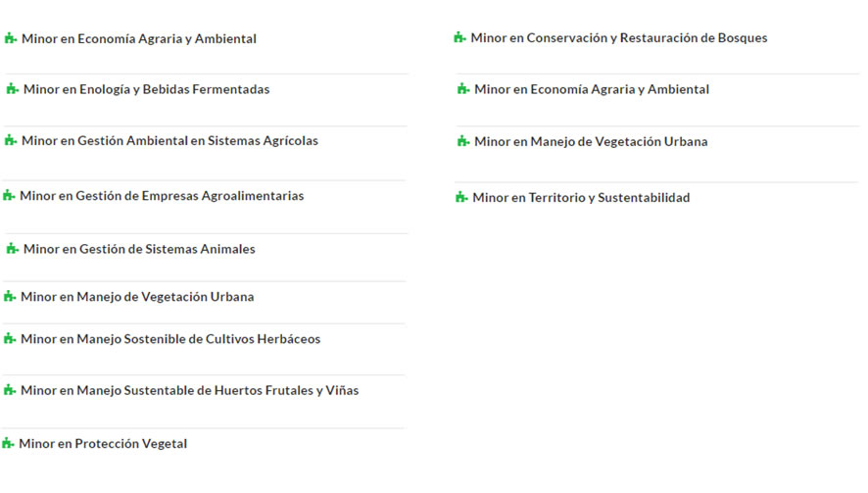
Task: Open Minor en Manejo Sustentable de Huertos Frutales
Action: point(189,390)
